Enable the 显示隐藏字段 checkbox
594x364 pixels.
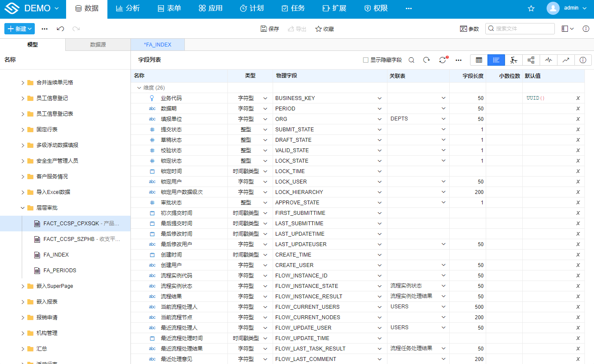coord(366,60)
